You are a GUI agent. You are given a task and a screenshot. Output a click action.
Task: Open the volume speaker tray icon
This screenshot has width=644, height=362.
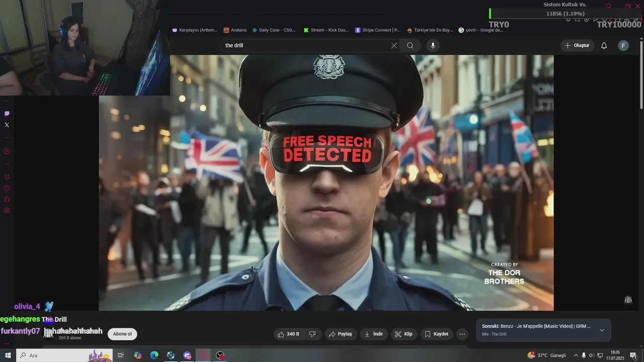click(x=592, y=355)
